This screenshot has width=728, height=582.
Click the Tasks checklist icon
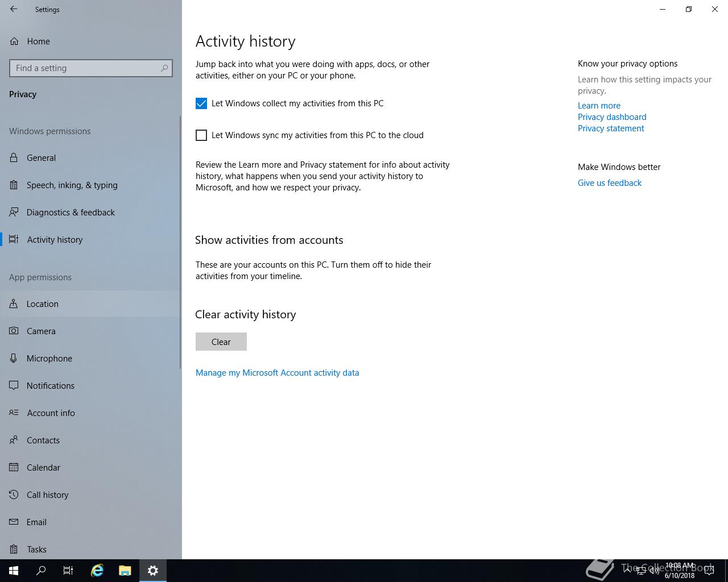coord(14,550)
